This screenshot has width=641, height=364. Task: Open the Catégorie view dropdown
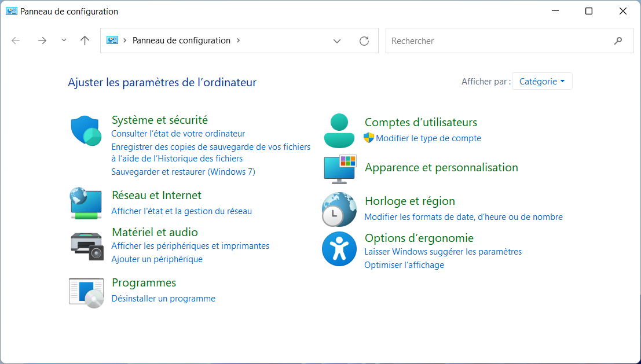coord(542,81)
